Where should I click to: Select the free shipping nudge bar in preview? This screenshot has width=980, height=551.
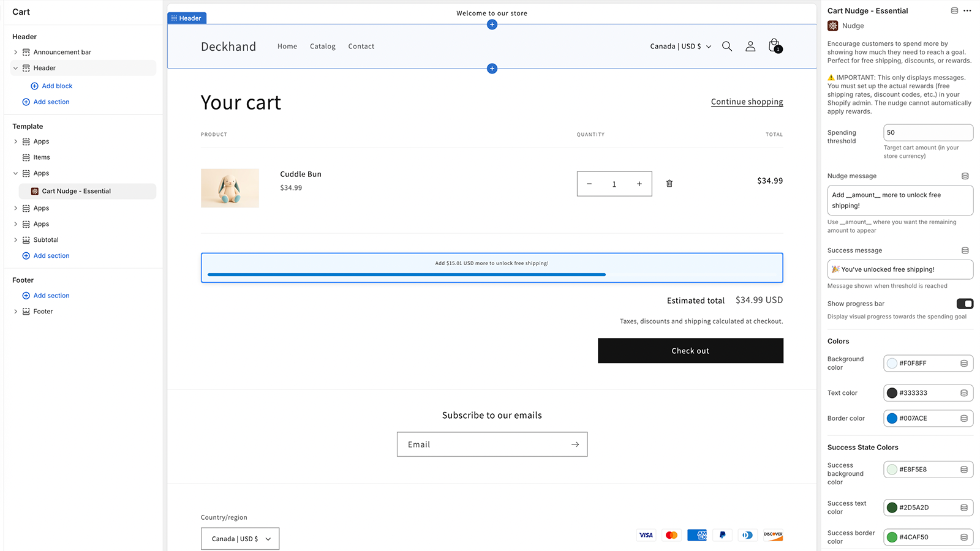tap(492, 268)
